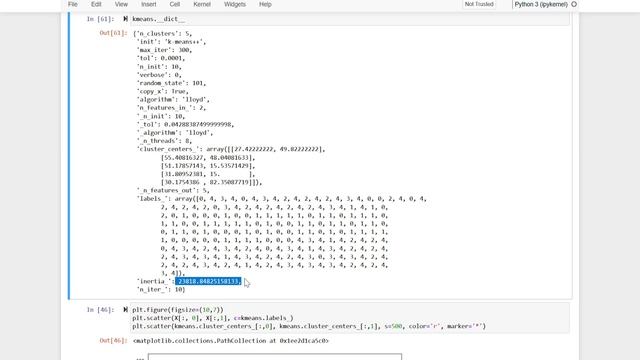
Task: Click the Not Trusted notebook button
Action: 479,4
